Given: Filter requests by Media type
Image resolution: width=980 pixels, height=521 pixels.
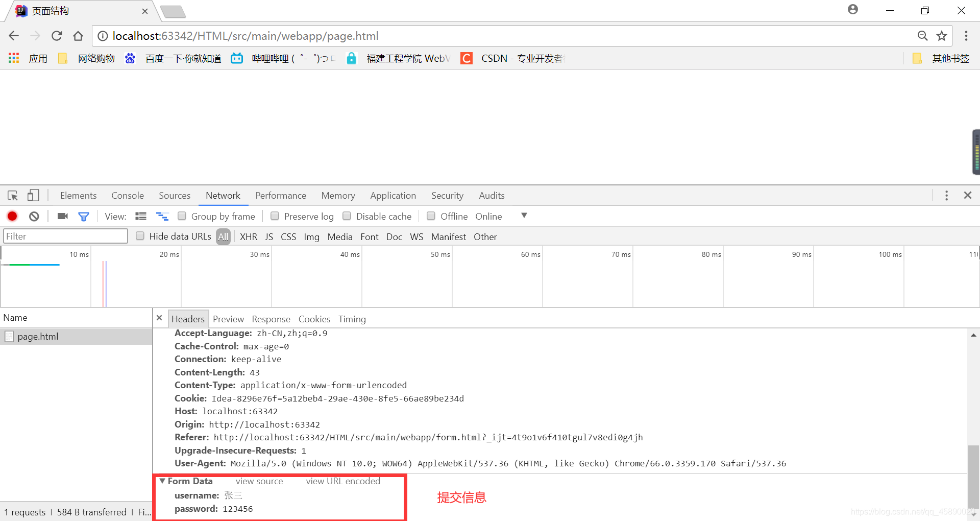Looking at the screenshot, I should point(340,236).
